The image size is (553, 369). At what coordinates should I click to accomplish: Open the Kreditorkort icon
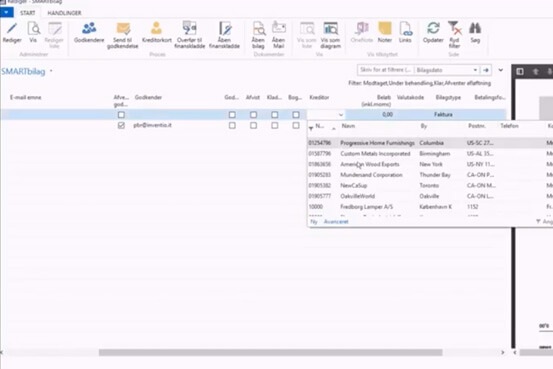[x=156, y=28]
